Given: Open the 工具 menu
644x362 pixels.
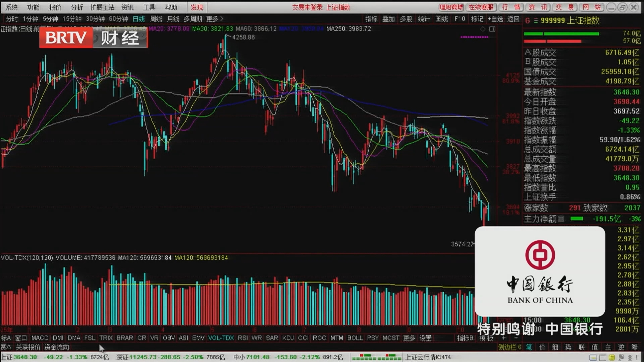Looking at the screenshot, I should (149, 7).
